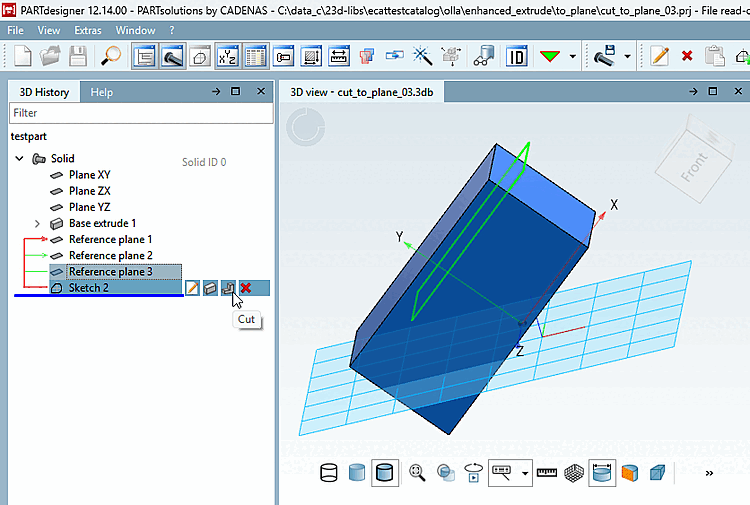Click the ID toolbar button
750x505 pixels.
click(517, 56)
